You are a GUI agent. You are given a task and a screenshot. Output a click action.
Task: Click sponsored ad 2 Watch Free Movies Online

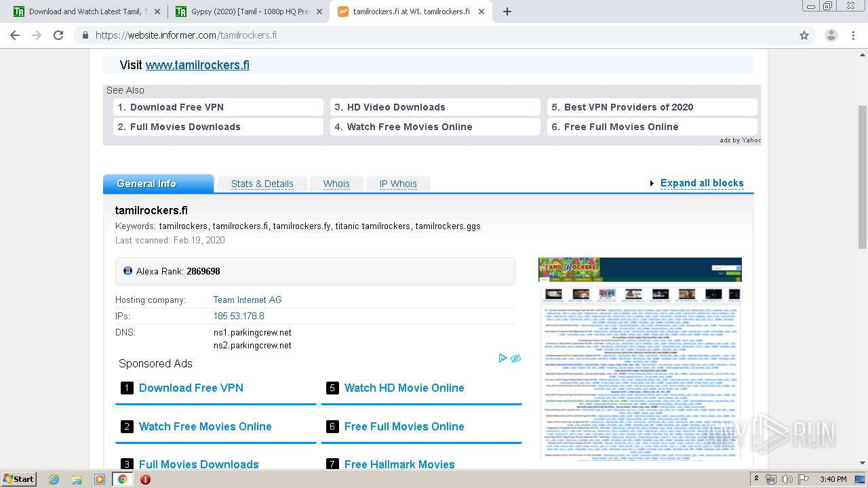click(205, 426)
